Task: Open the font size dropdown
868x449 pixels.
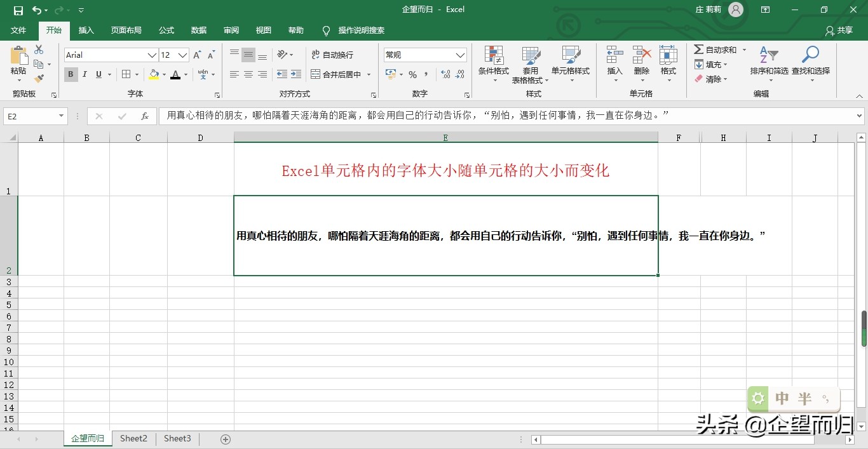Action: (x=183, y=55)
